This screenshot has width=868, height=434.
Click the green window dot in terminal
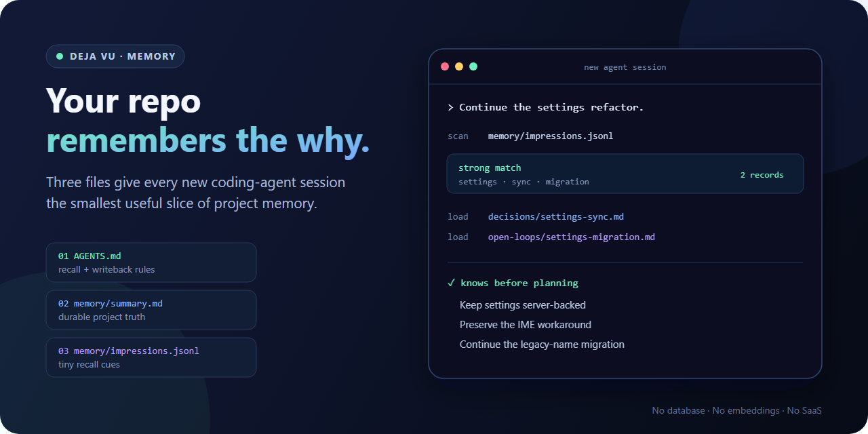473,66
